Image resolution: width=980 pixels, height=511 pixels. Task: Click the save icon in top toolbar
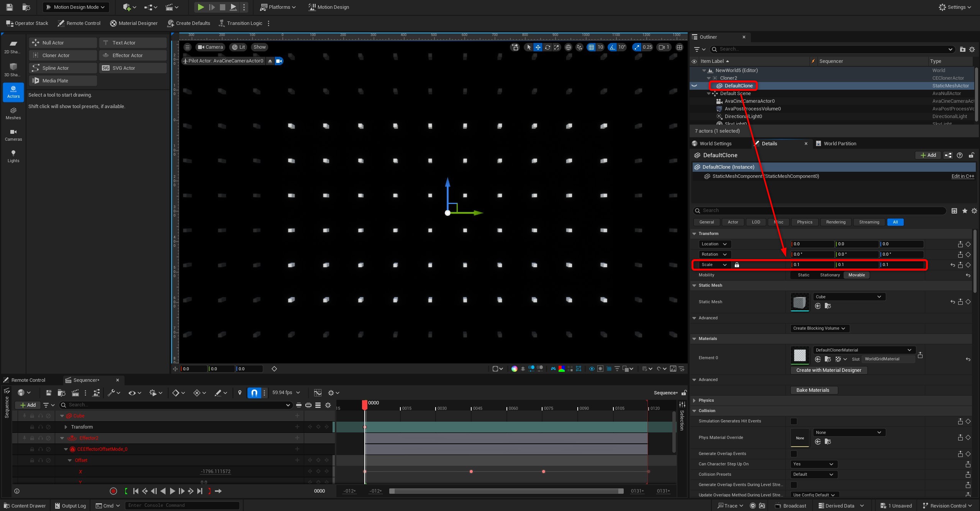tap(10, 7)
